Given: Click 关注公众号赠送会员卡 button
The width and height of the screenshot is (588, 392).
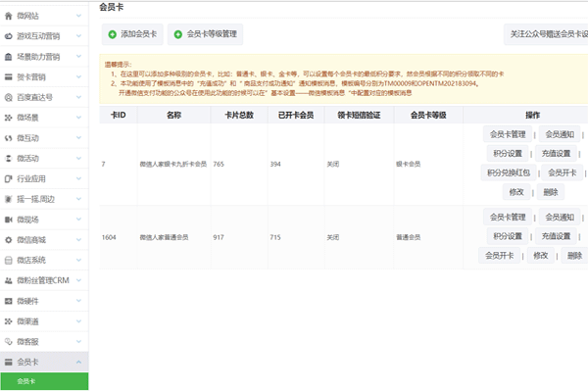Looking at the screenshot, I should point(546,34).
